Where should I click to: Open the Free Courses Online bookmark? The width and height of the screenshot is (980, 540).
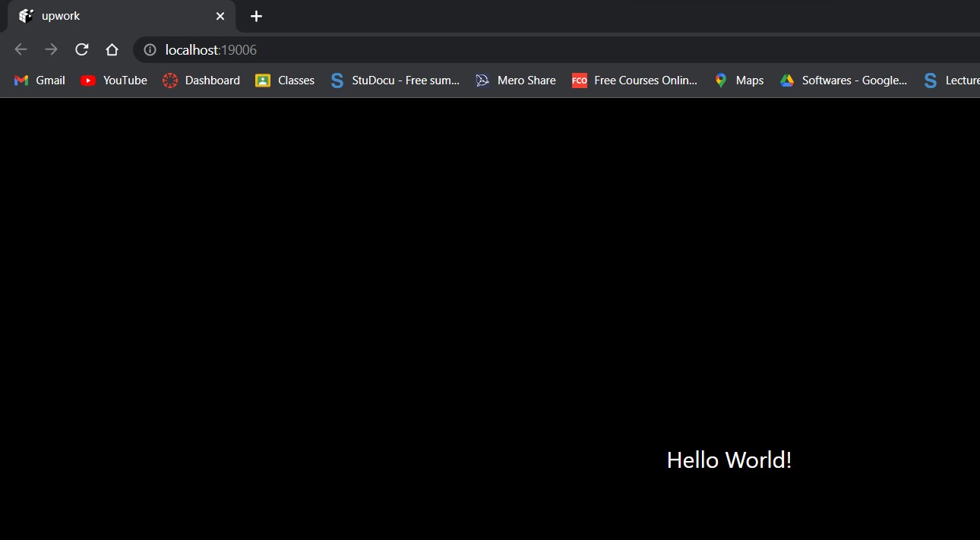pyautogui.click(x=634, y=81)
